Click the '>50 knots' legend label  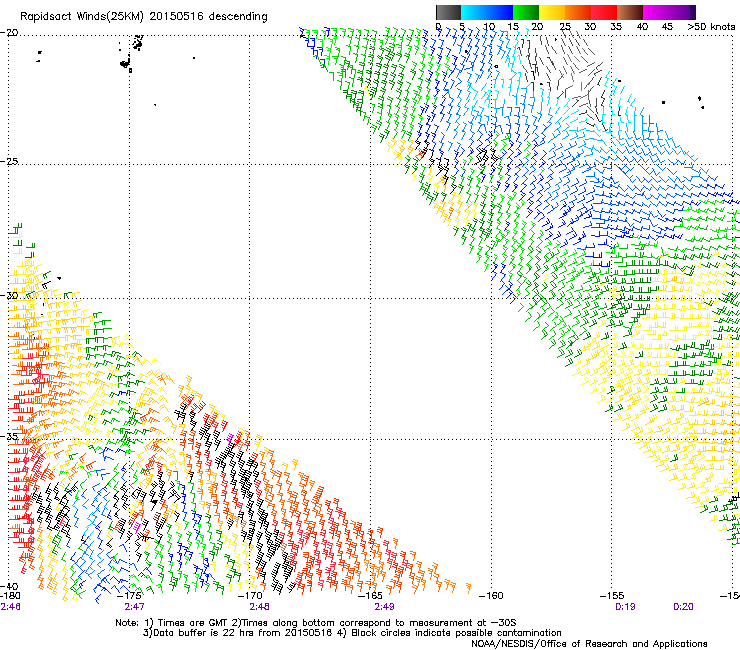711,27
